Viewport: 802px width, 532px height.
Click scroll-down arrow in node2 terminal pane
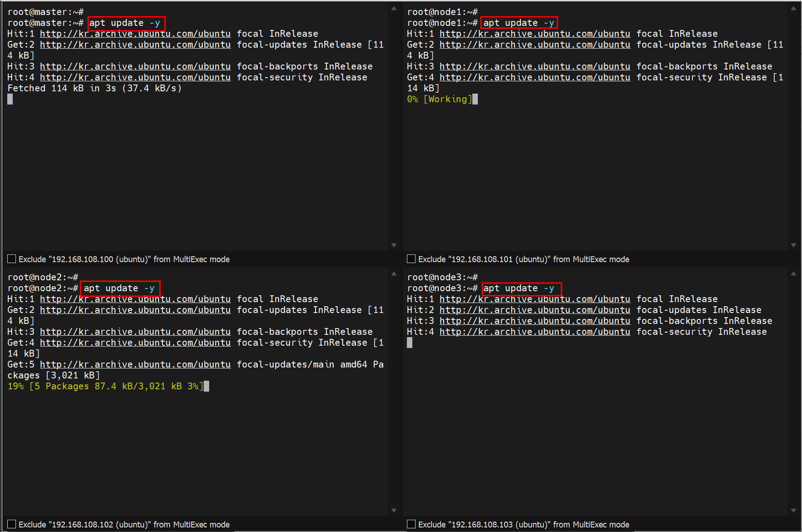394,510
